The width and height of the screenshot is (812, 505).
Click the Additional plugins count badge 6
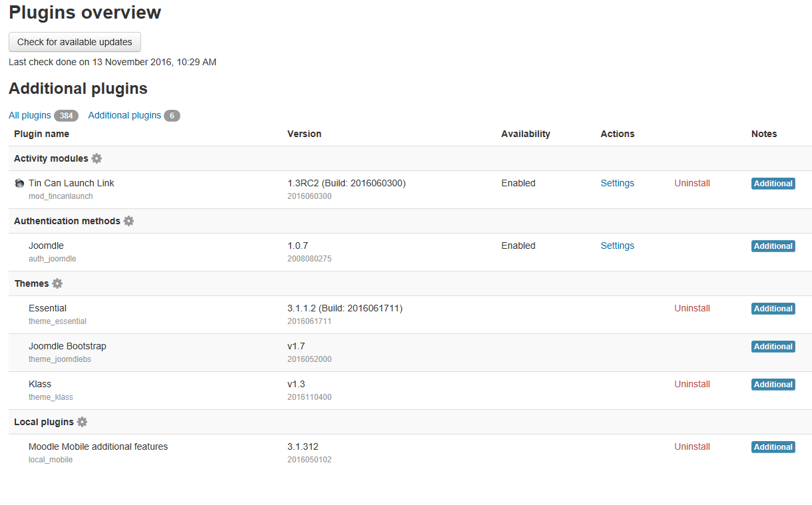172,116
